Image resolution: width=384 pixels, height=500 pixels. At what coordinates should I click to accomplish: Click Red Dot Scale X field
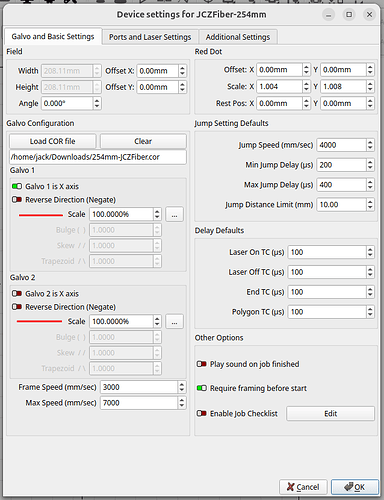(279, 87)
